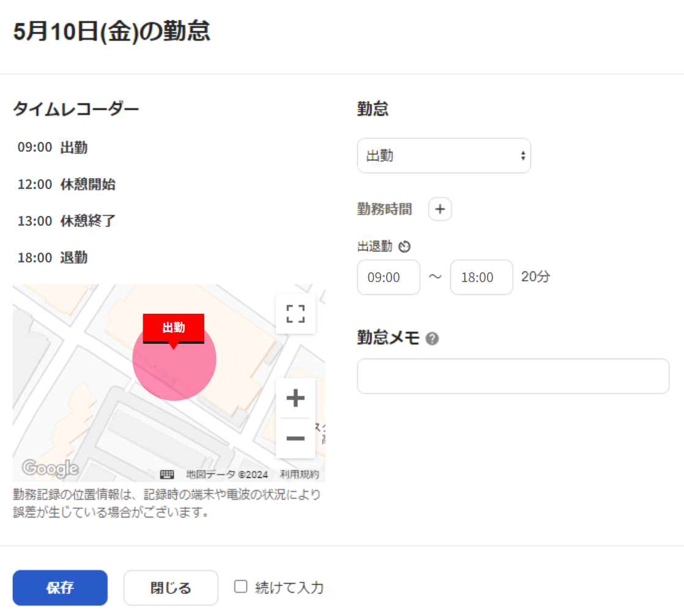Zoom out on the map

pyautogui.click(x=296, y=438)
